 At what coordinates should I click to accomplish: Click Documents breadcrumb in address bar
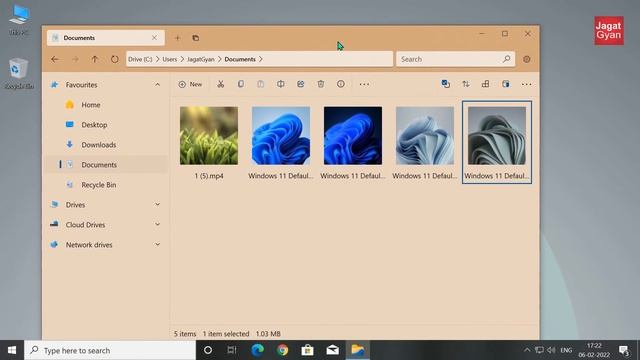[240, 59]
